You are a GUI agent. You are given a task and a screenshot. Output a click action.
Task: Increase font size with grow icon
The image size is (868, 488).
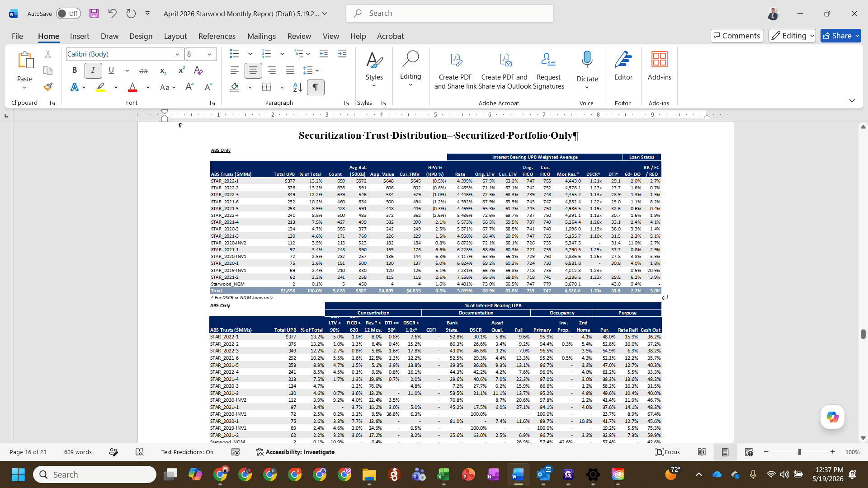[190, 87]
